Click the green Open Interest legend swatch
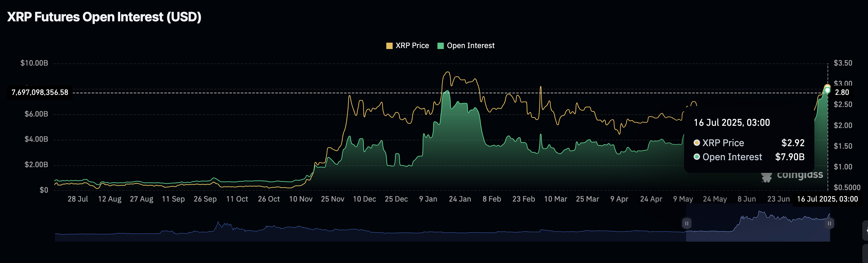 coord(440,46)
